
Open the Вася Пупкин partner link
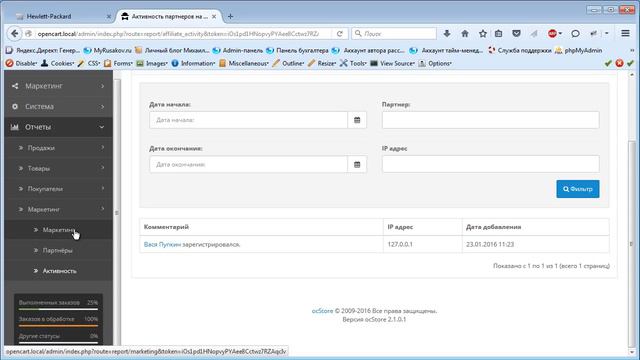point(162,244)
